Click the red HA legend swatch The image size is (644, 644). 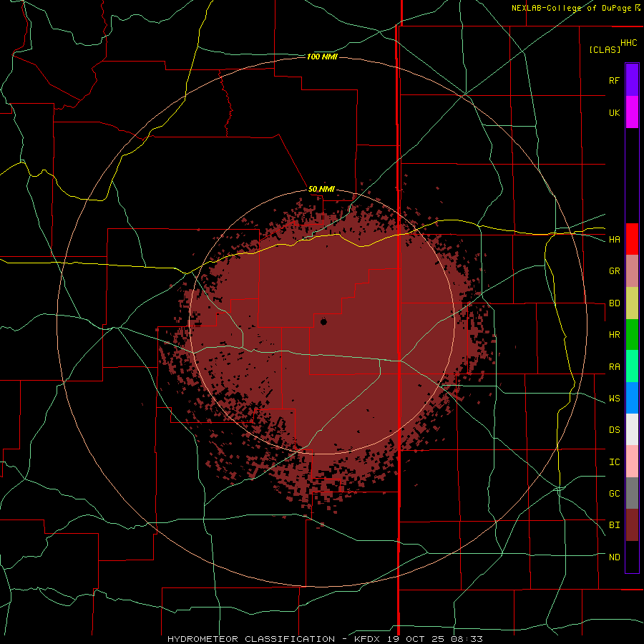(x=632, y=239)
